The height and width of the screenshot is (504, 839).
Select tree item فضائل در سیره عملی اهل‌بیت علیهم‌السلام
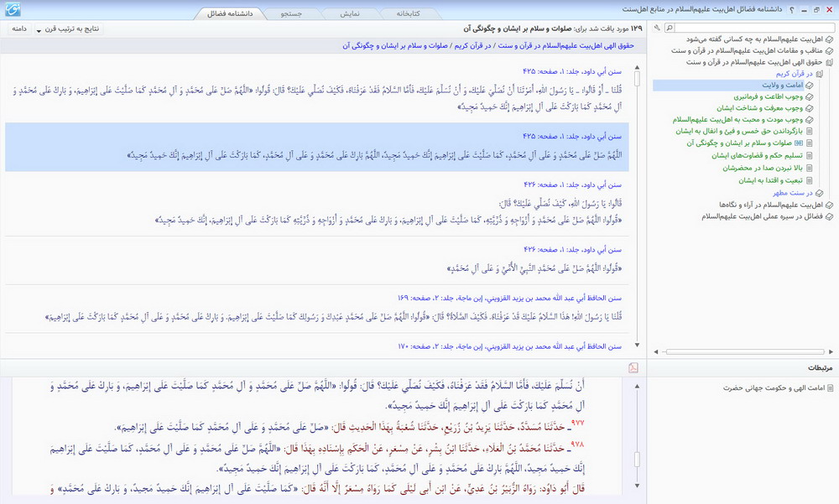coord(763,216)
